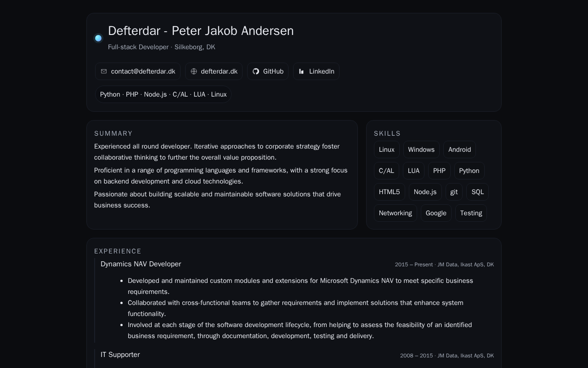The width and height of the screenshot is (588, 368).
Task: Open the GitHub profile link
Action: 273,71
